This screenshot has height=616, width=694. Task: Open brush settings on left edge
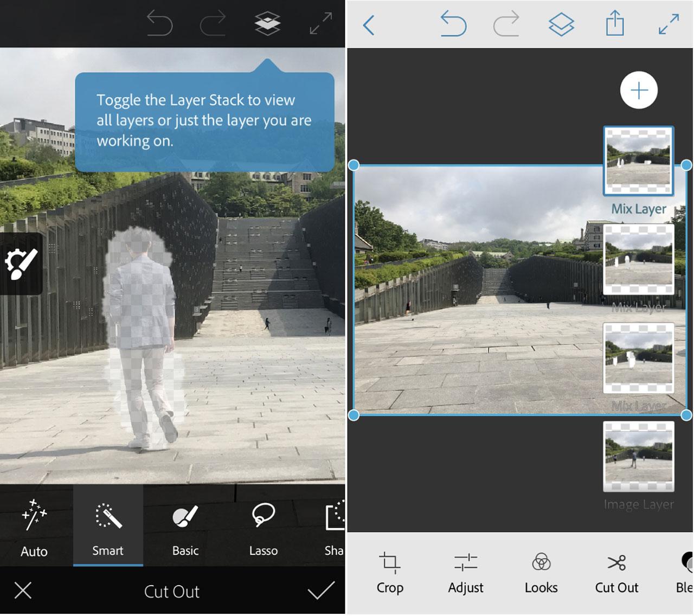pyautogui.click(x=21, y=264)
